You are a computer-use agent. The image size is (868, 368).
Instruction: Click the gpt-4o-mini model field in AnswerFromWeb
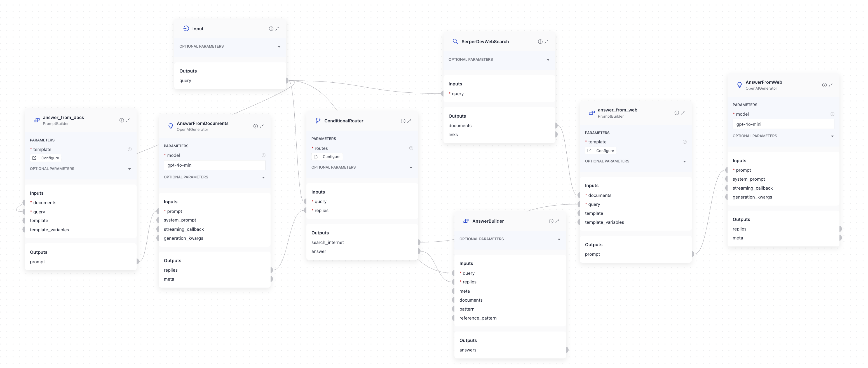[x=783, y=124]
